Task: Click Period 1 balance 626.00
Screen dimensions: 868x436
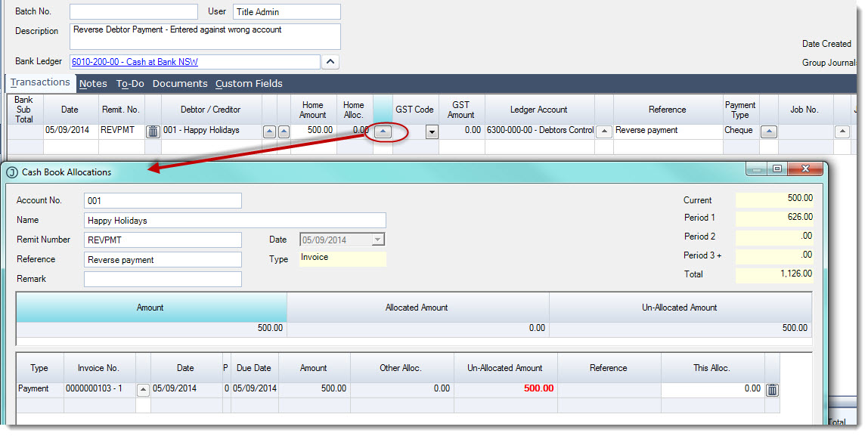Action: coord(774,218)
